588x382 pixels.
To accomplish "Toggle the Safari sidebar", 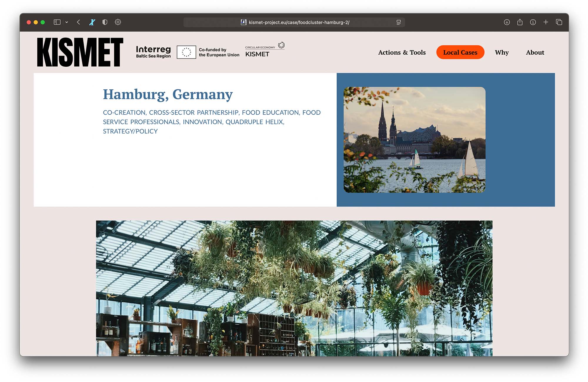I will 57,22.
